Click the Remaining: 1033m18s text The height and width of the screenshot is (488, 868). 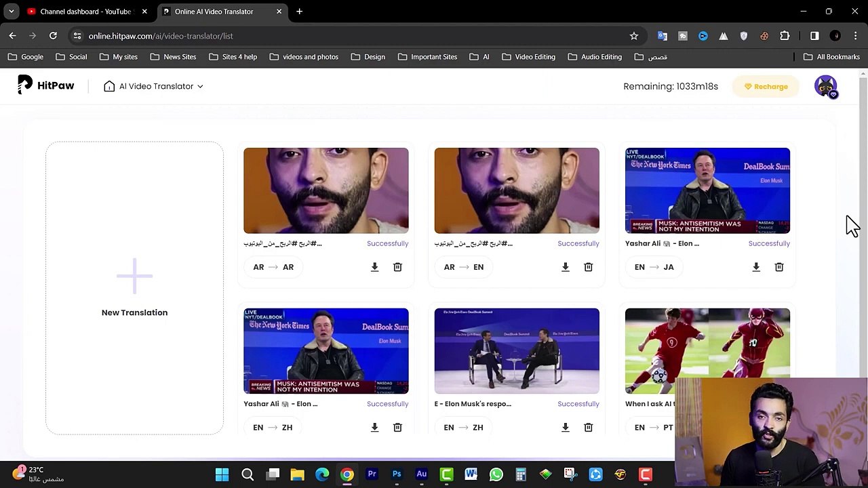(x=671, y=86)
